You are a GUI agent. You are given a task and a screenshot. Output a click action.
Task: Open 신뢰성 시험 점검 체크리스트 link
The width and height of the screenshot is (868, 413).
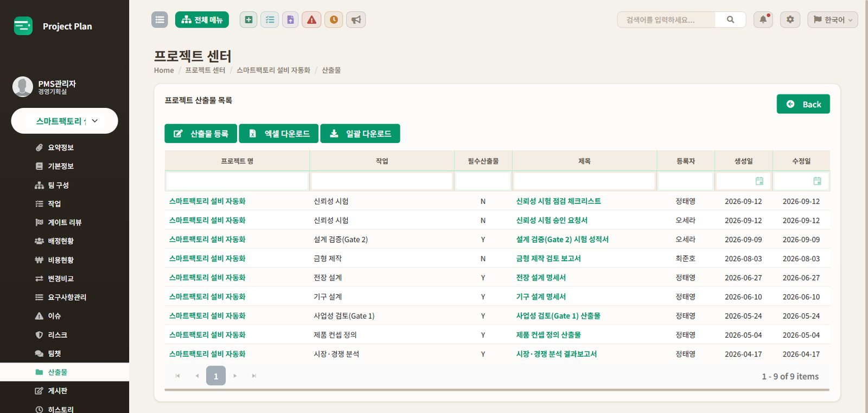click(x=558, y=201)
